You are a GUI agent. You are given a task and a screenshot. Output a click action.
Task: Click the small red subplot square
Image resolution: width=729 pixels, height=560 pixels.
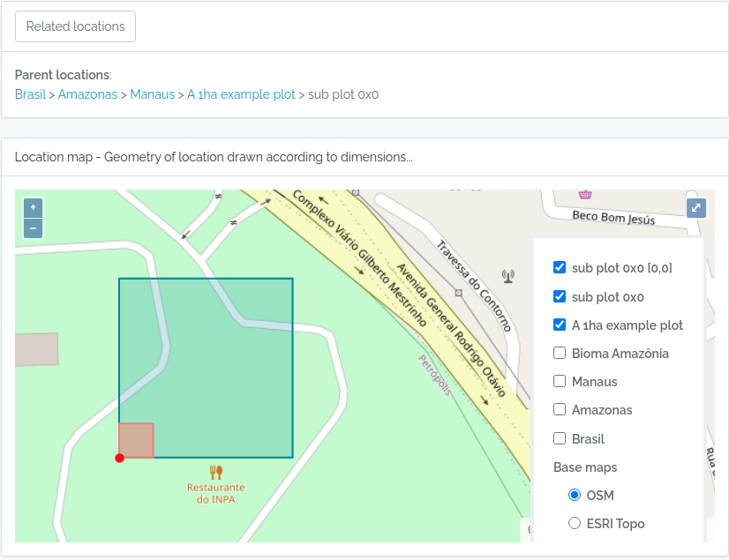coord(137,440)
